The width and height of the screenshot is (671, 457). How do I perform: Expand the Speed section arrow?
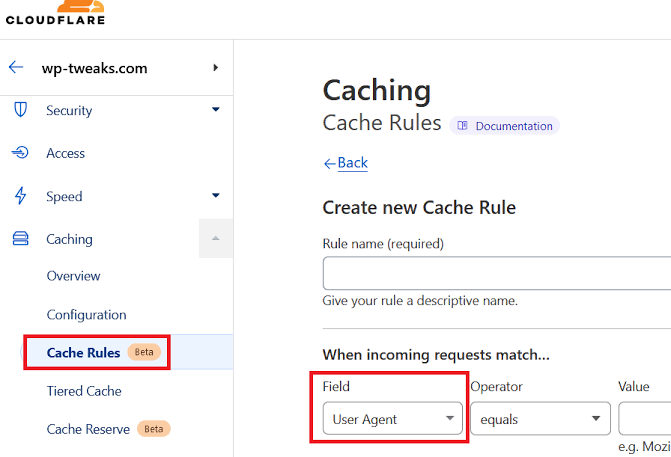point(216,195)
